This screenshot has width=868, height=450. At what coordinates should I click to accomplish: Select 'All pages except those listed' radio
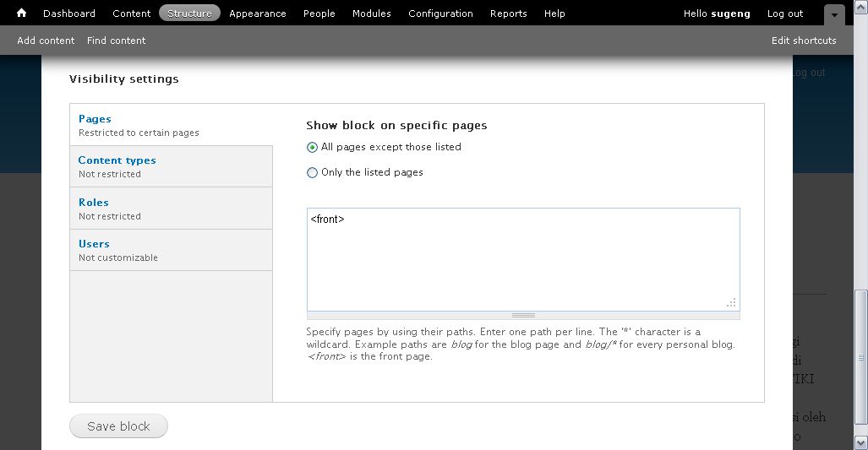click(x=313, y=147)
